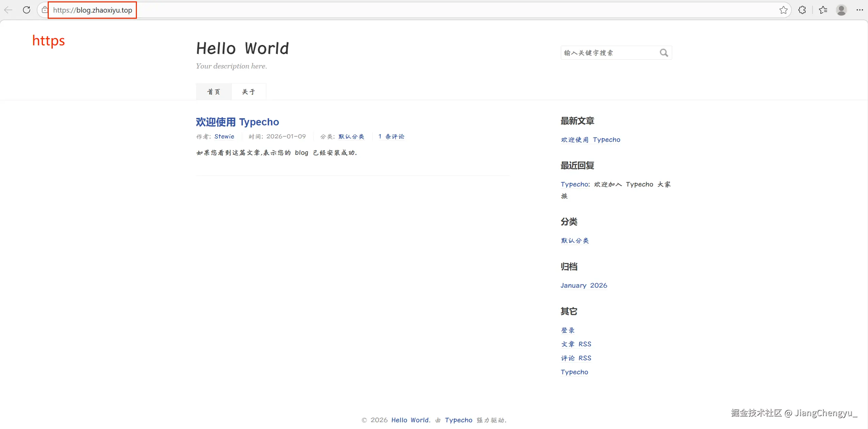
Task: Open the 文章 RSS feed link
Action: click(576, 344)
